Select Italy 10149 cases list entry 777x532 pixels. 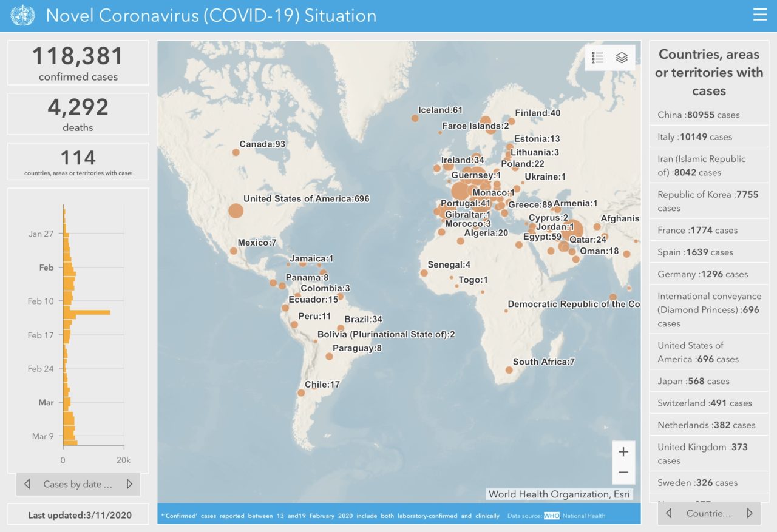694,137
